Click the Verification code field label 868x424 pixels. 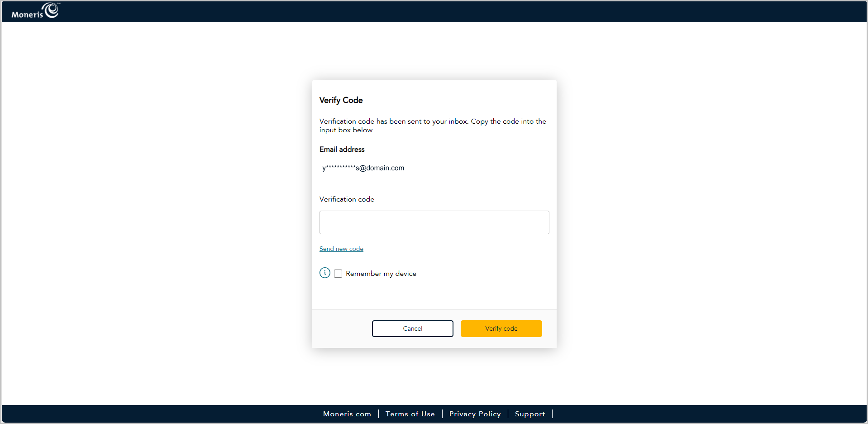click(x=347, y=199)
